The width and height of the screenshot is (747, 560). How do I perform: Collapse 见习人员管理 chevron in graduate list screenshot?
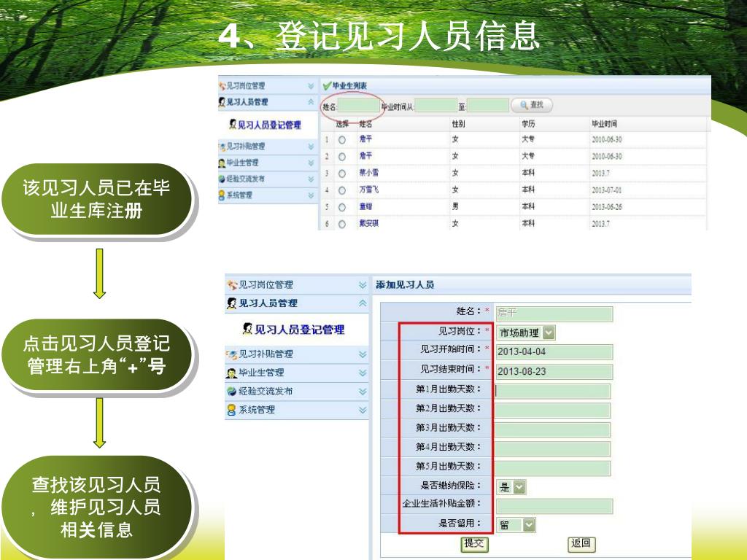click(x=311, y=102)
